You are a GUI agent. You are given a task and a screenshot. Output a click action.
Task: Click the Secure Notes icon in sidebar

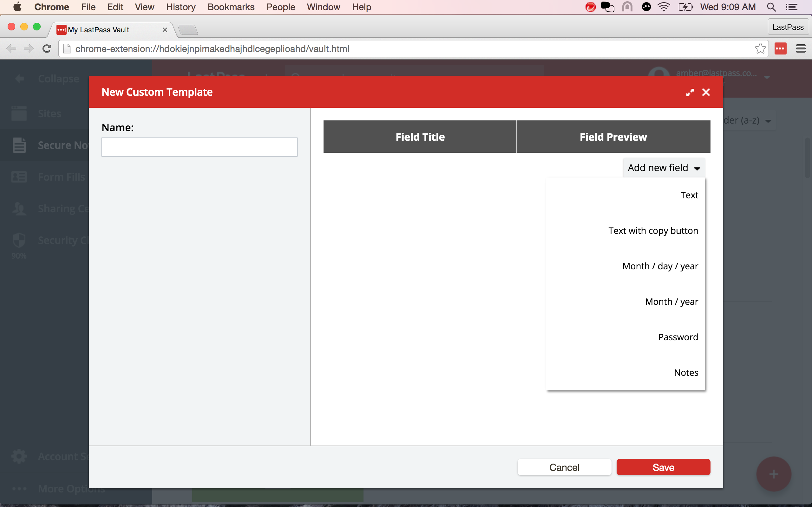[19, 145]
